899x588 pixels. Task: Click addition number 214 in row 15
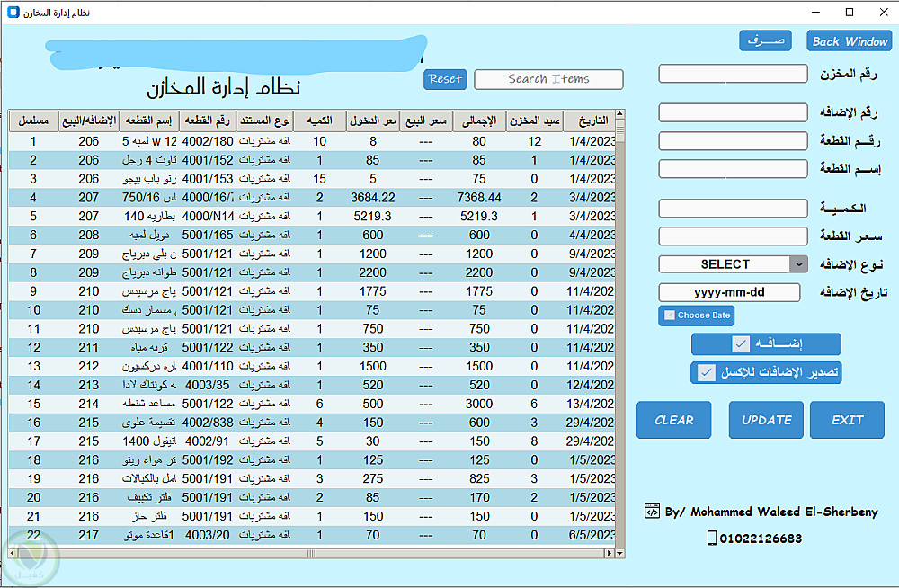tap(89, 404)
